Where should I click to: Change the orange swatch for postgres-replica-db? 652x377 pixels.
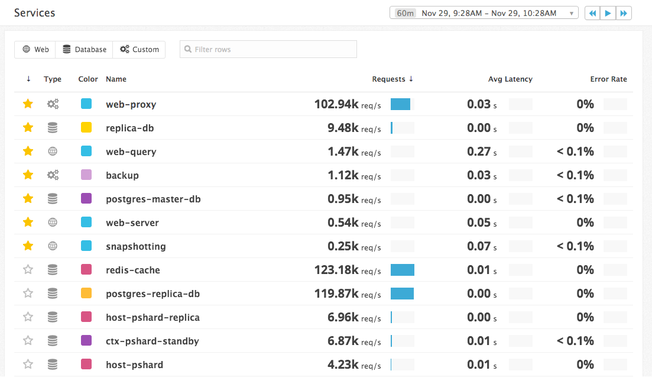86,293
